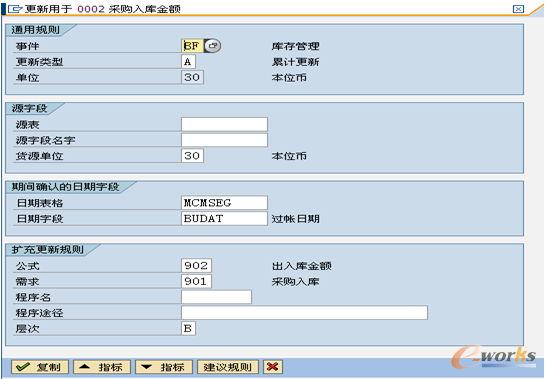546x379 pixels.
Task: Click the up-arrow 指标 button
Action: (102, 367)
